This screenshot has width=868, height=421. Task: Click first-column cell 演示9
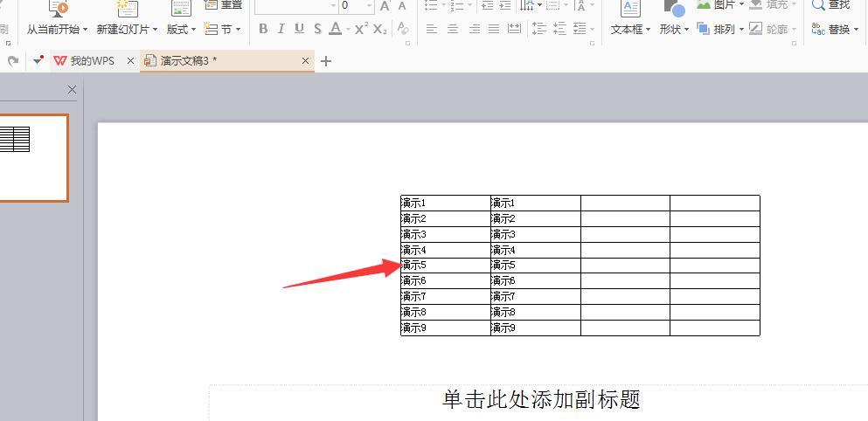(x=446, y=328)
